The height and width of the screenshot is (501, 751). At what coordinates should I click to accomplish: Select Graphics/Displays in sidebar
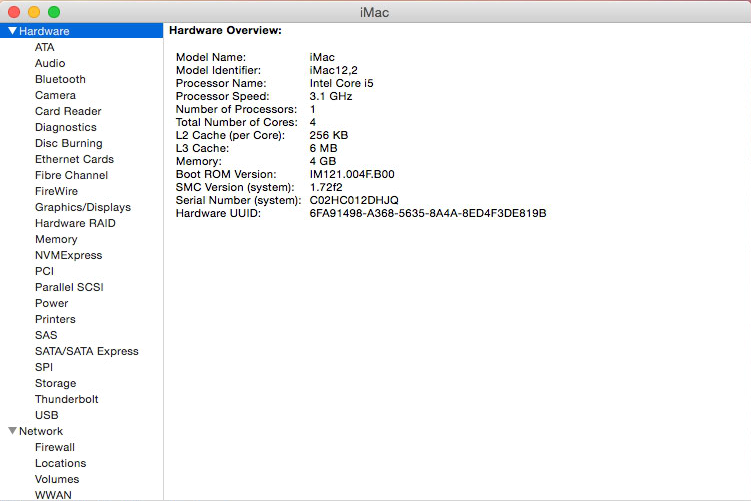pyautogui.click(x=83, y=207)
